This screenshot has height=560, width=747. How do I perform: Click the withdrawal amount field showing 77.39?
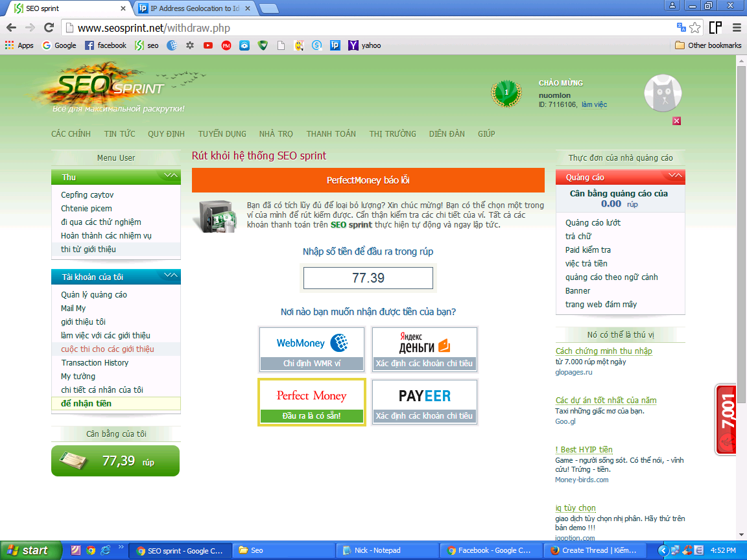point(368,278)
